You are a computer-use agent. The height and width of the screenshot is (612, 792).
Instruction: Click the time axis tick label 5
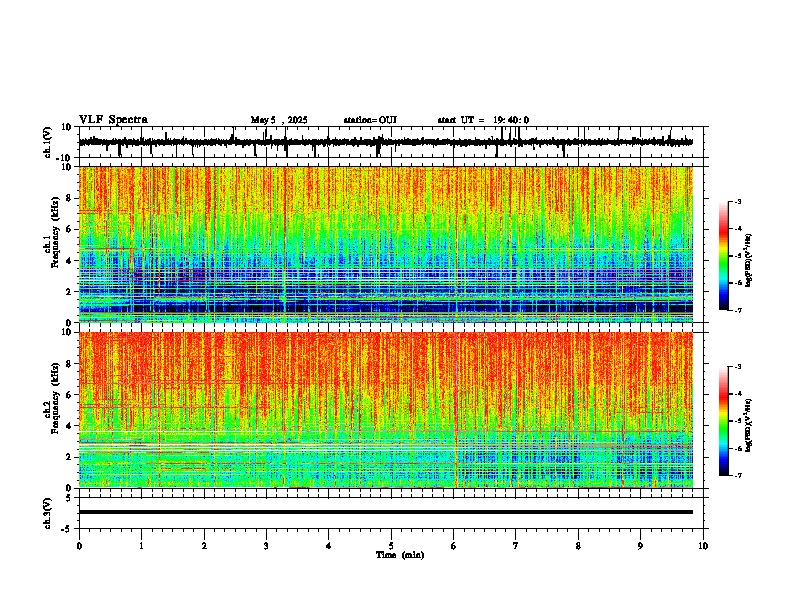pos(391,546)
